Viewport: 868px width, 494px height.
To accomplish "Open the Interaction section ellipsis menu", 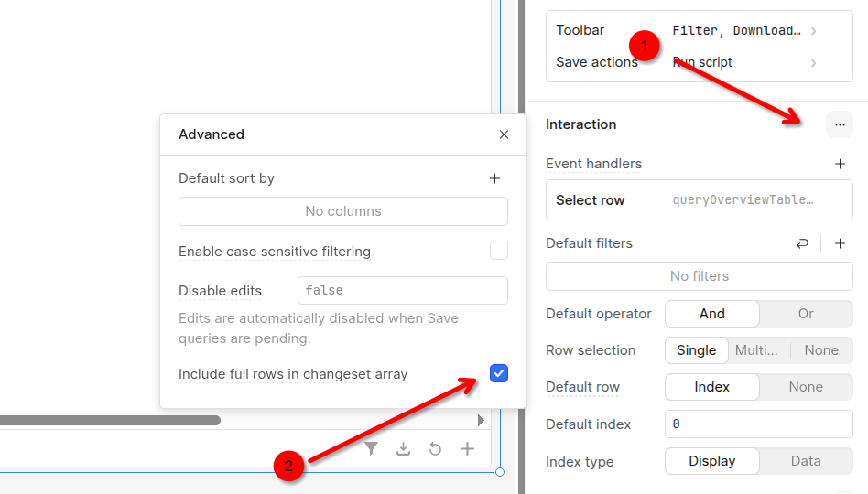I will pos(840,124).
